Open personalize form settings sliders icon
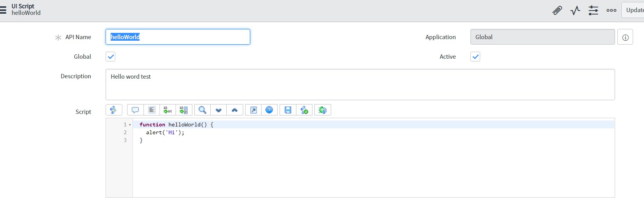The width and height of the screenshot is (644, 200). [593, 10]
